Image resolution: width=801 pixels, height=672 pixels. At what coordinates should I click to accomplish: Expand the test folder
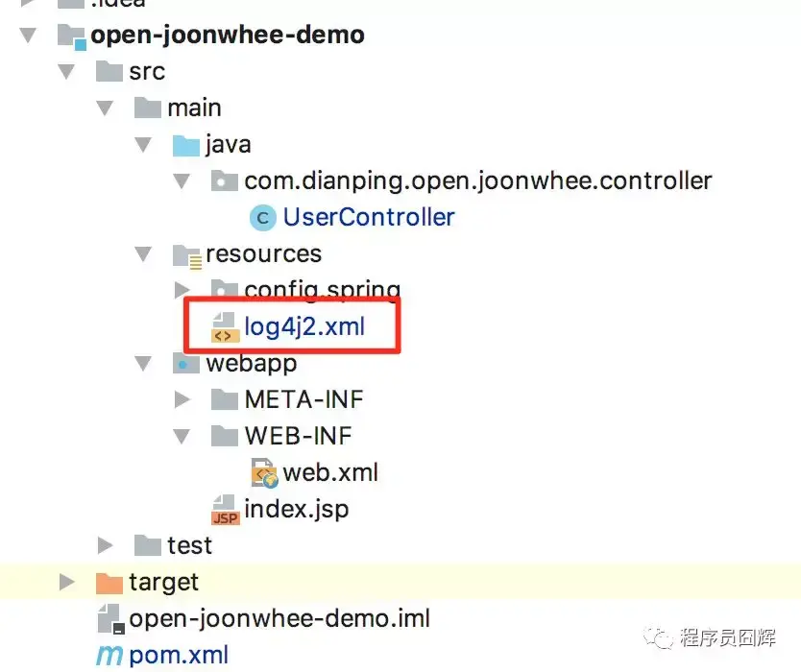pyautogui.click(x=105, y=544)
